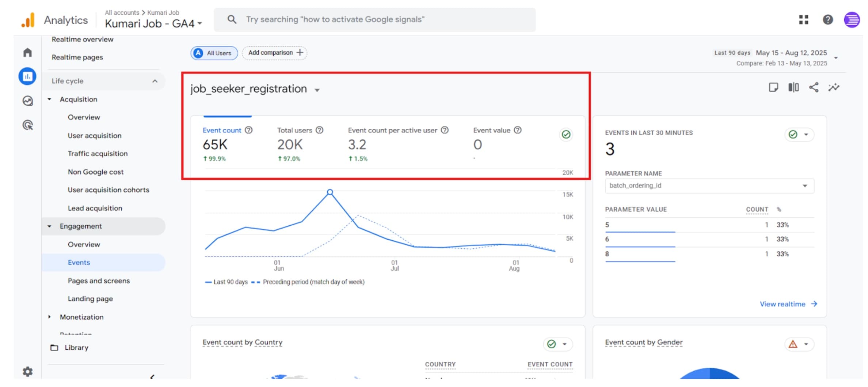Click the Add comparison button

tap(275, 53)
